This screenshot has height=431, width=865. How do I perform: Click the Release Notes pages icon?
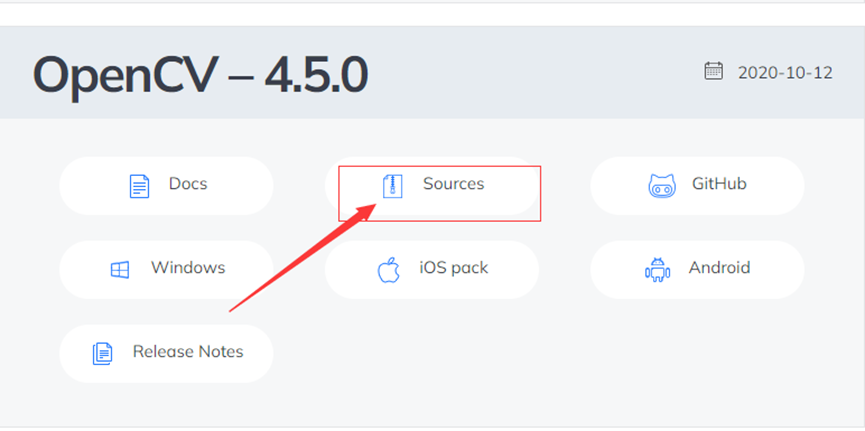pyautogui.click(x=102, y=354)
